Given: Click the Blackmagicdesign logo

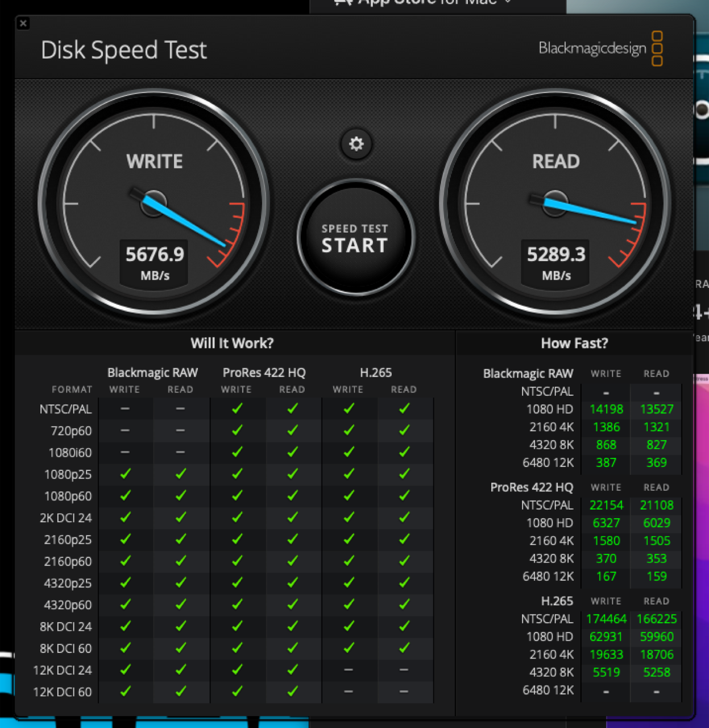Looking at the screenshot, I should [x=600, y=48].
